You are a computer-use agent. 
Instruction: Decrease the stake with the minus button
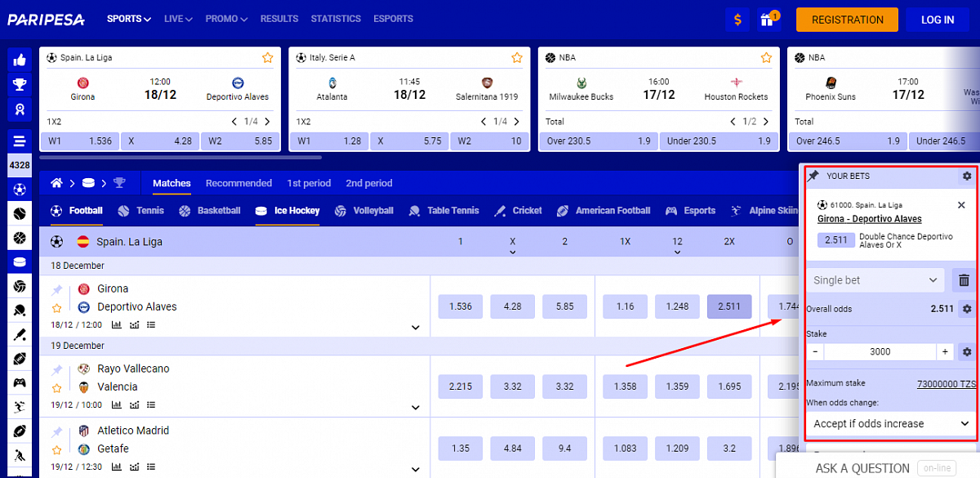click(815, 352)
